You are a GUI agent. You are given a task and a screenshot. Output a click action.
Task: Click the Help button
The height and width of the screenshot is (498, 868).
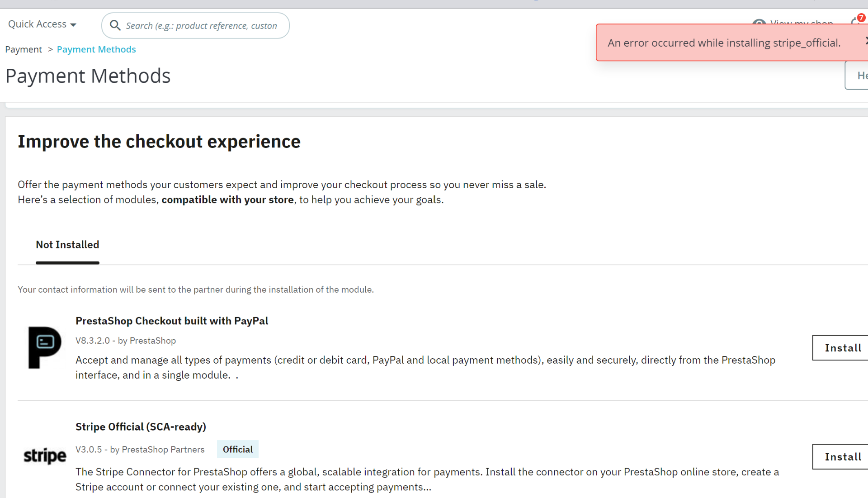(x=859, y=76)
